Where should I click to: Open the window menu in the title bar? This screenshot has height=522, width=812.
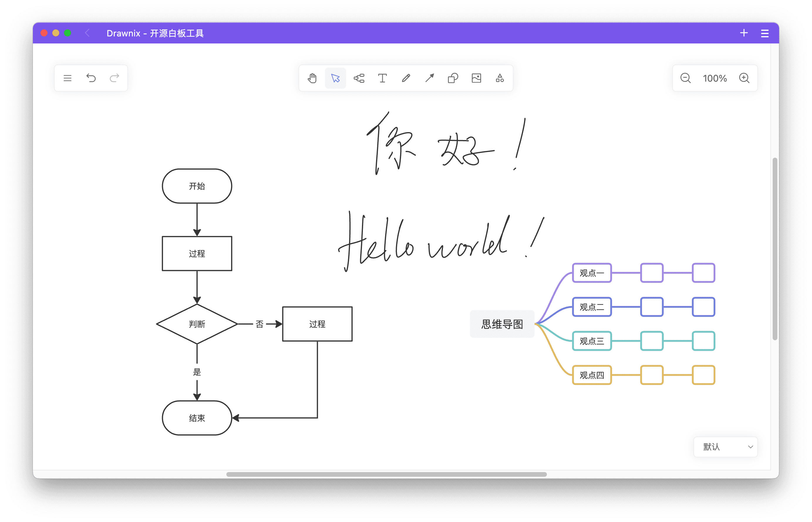[764, 33]
